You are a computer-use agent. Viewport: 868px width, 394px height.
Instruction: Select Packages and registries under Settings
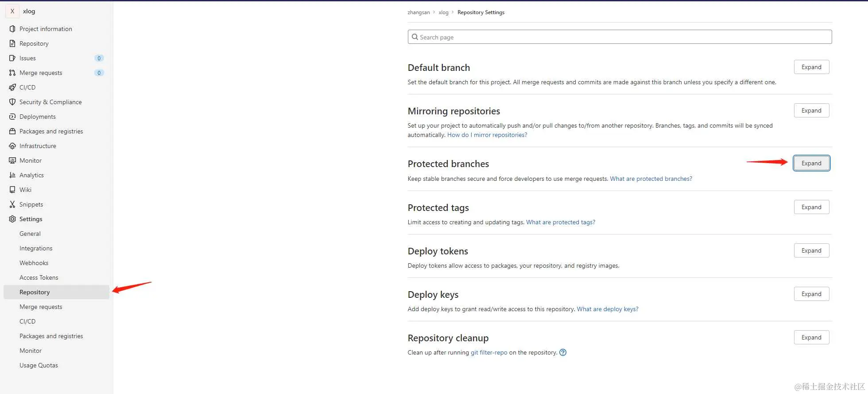(x=56, y=336)
